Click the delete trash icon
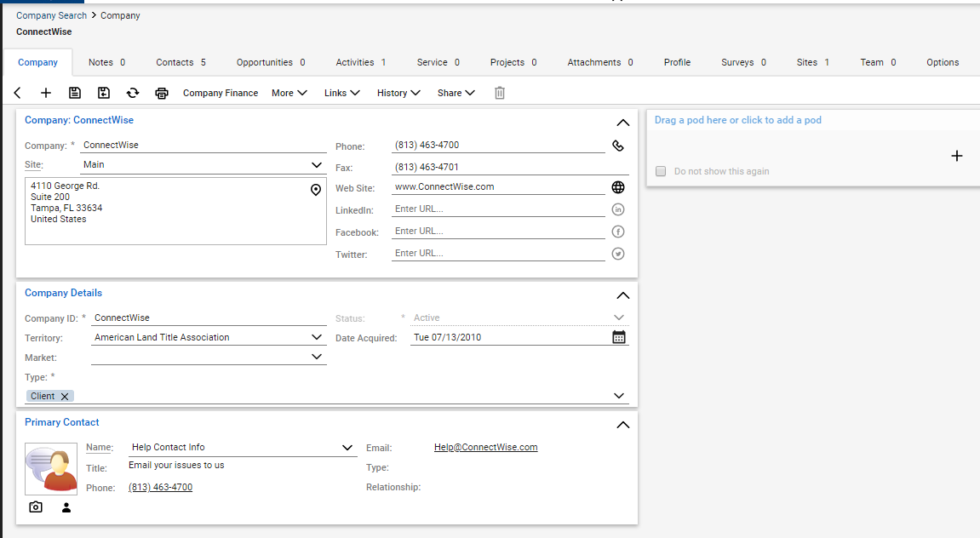The image size is (980, 538). click(x=500, y=93)
